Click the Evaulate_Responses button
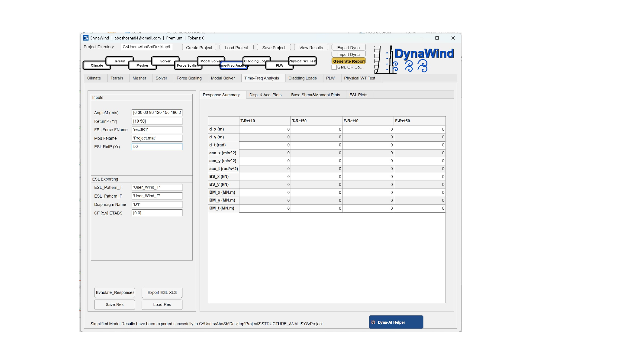Viewport: 644px width, 362px height. point(115,292)
